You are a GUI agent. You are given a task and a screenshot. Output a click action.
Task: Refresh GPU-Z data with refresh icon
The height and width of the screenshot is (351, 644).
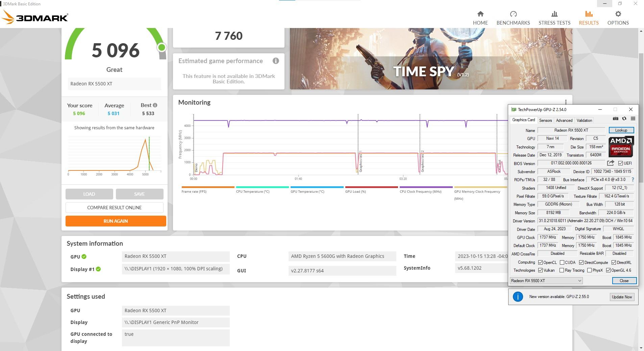624,119
